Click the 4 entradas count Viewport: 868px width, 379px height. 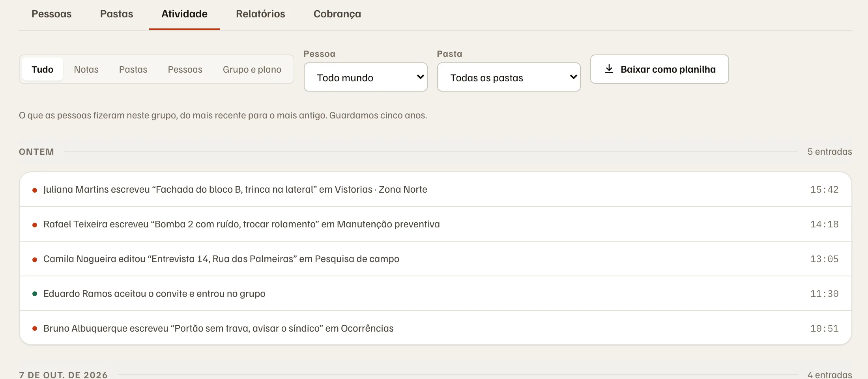click(830, 375)
